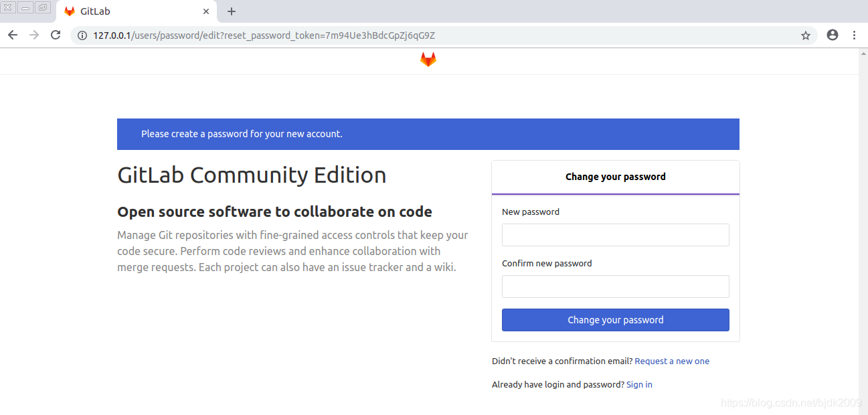Focus the Confirm new password field

[616, 286]
